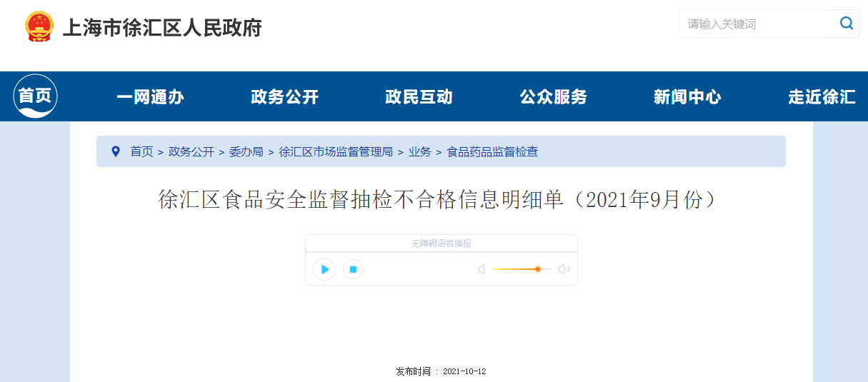Open 食品药品监督检查 breadcrumb link
Viewport: 868px width, 382px height.
pos(492,151)
